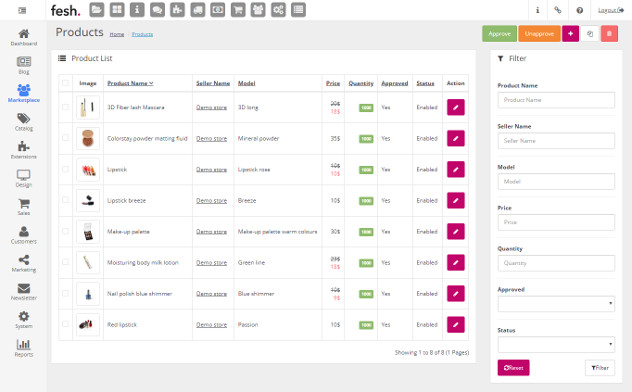
Task: Add a new product with plus button
Action: click(570, 34)
